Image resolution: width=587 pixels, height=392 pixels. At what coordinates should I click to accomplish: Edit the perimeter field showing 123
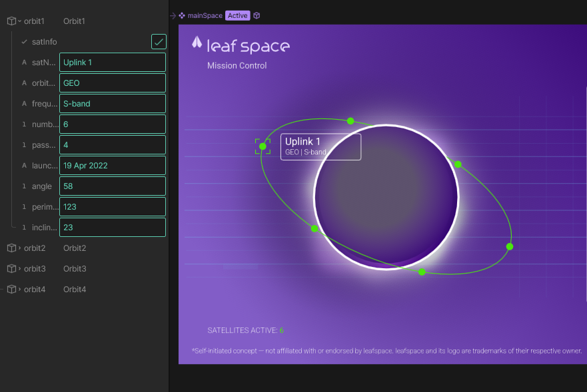(113, 206)
